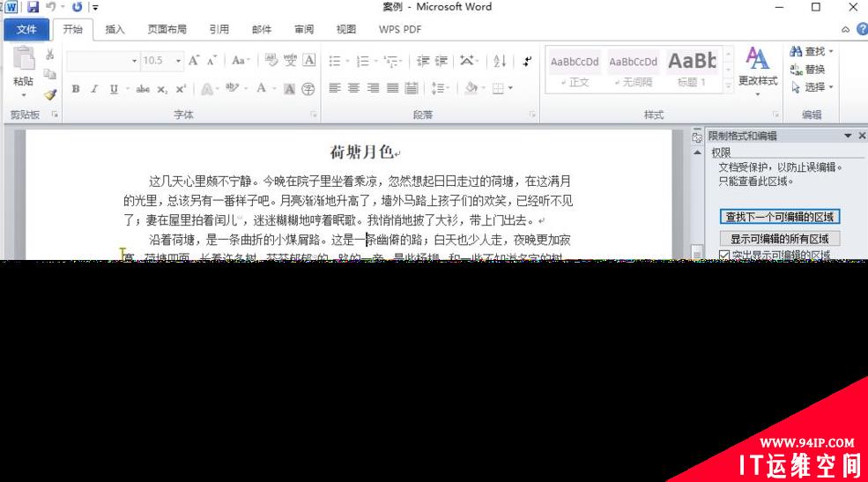
Task: Open the font size 10.5 dropdown
Action: point(178,61)
